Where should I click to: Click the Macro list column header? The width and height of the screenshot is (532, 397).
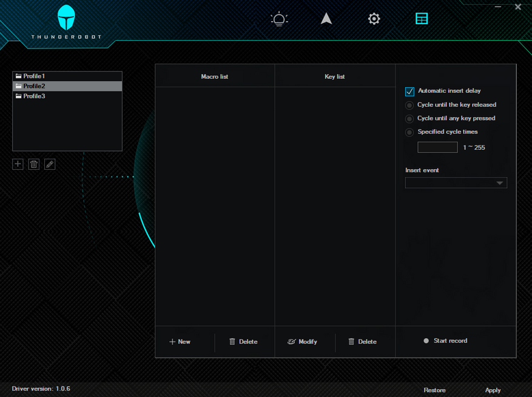(x=214, y=76)
